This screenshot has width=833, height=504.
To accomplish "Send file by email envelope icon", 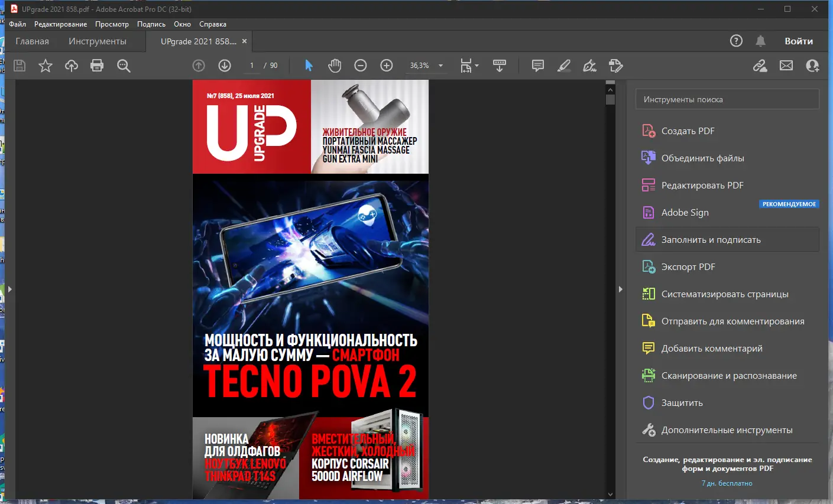I will click(786, 66).
